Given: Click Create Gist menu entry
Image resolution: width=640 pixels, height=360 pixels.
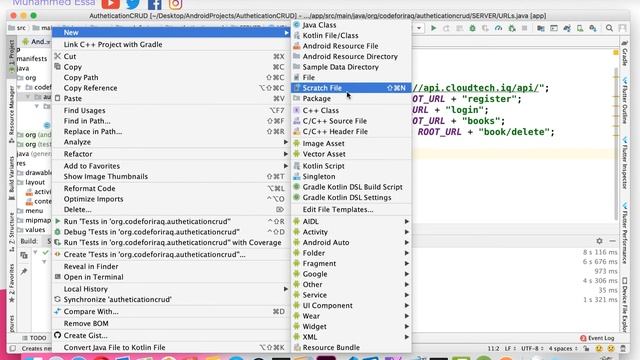Looking at the screenshot, I should 171,336.
